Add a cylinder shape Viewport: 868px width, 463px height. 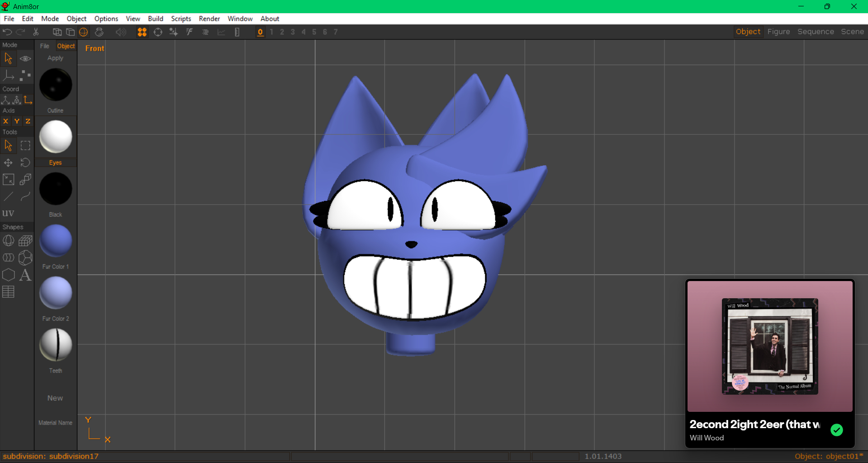click(8, 258)
